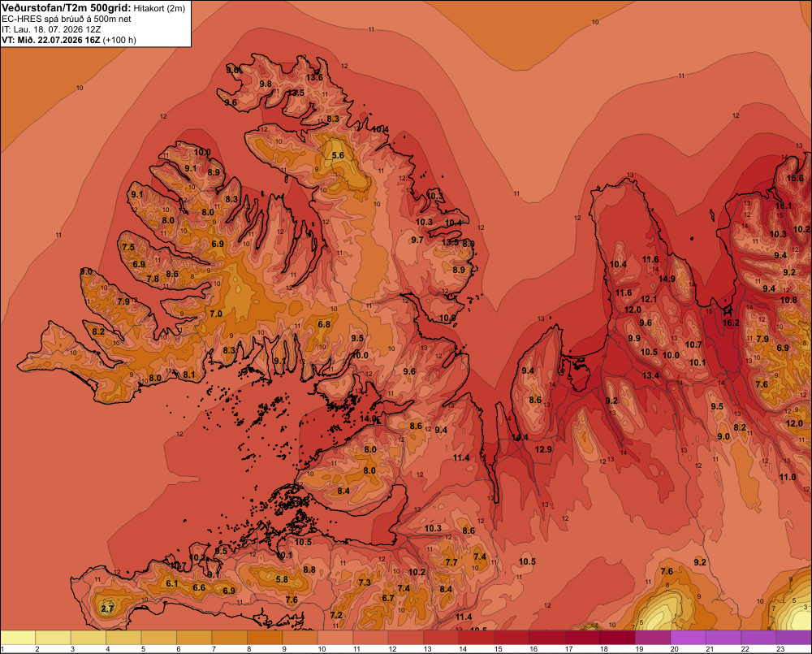This screenshot has height=654, width=812.
Task: Click the temperature value 9.8
Action: [x=266, y=84]
